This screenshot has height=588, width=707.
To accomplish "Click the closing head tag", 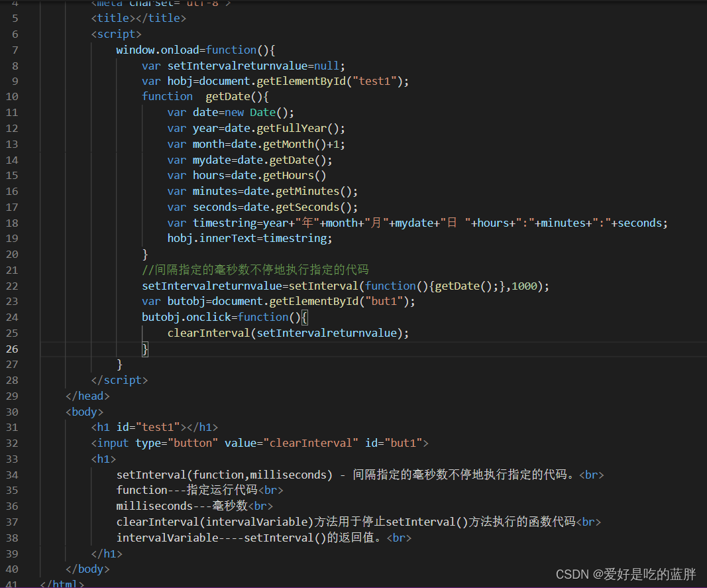I will [87, 396].
